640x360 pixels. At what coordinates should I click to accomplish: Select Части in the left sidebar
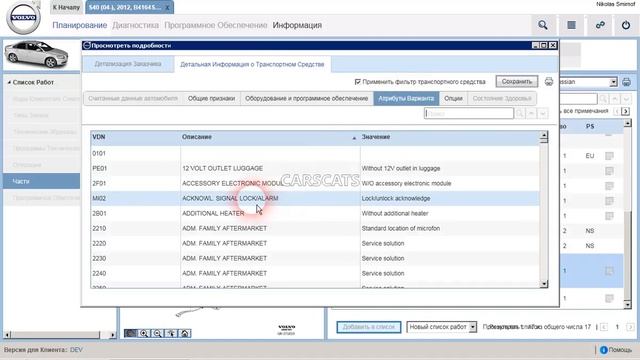41,181
